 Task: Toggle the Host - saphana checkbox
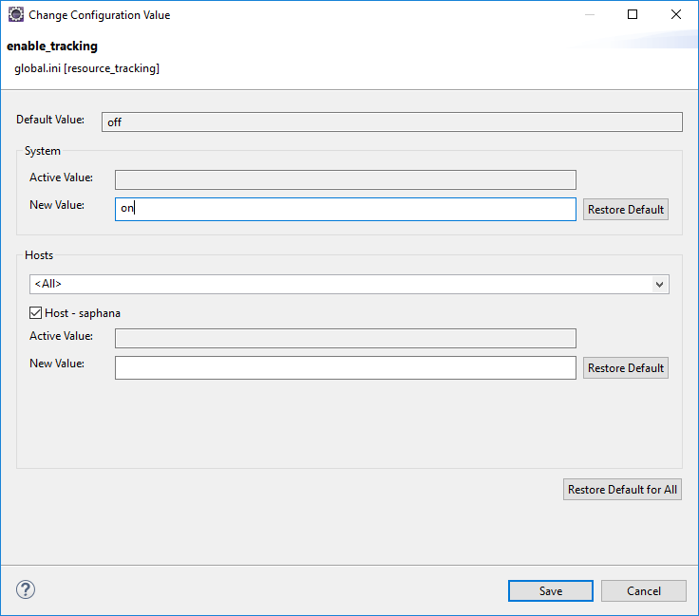pos(36,312)
